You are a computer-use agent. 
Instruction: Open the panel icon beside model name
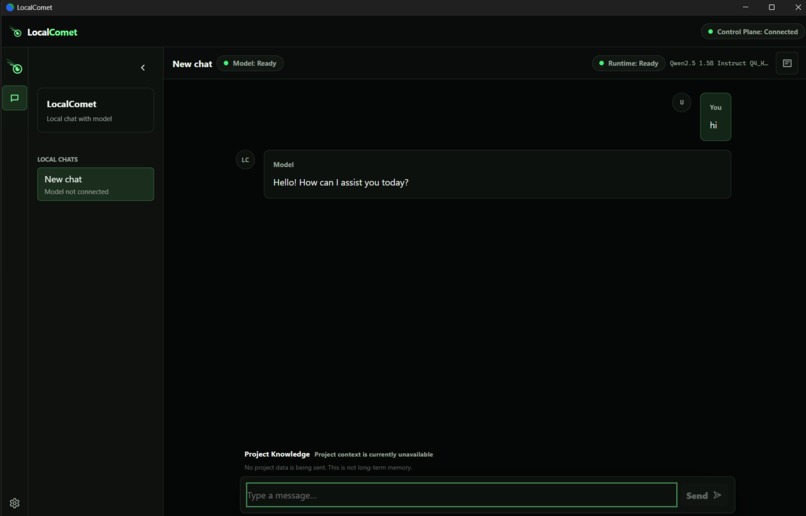(787, 63)
